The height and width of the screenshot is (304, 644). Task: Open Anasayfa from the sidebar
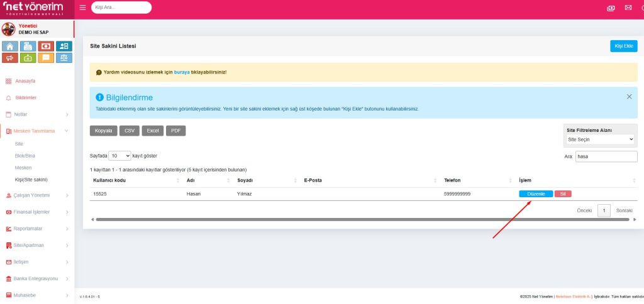[x=25, y=81]
